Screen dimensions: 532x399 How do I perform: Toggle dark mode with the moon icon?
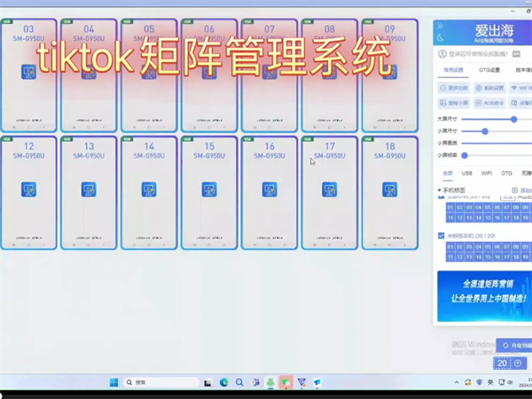click(x=441, y=37)
